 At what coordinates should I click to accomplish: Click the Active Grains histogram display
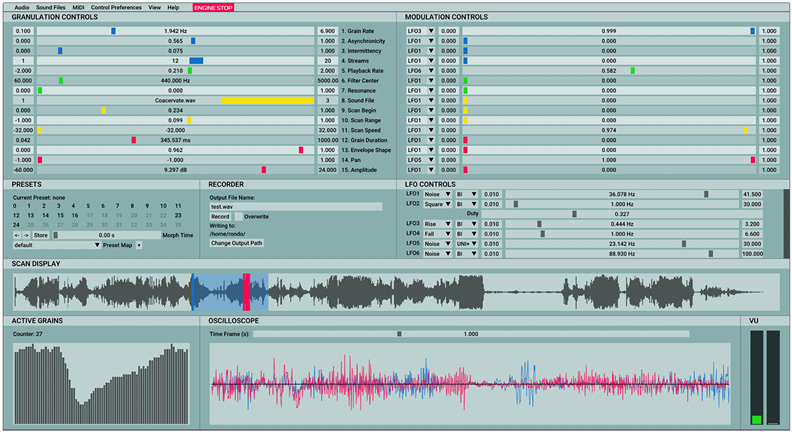pyautogui.click(x=101, y=384)
